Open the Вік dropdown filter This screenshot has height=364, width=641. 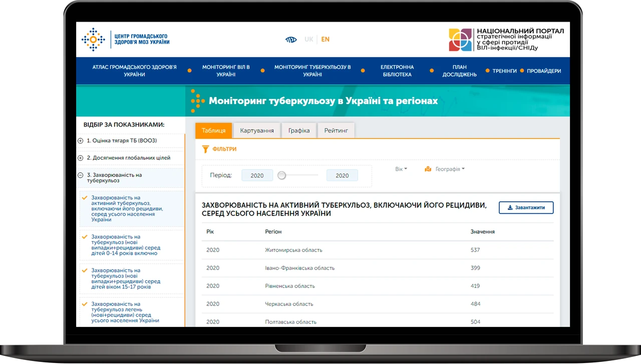pos(401,169)
